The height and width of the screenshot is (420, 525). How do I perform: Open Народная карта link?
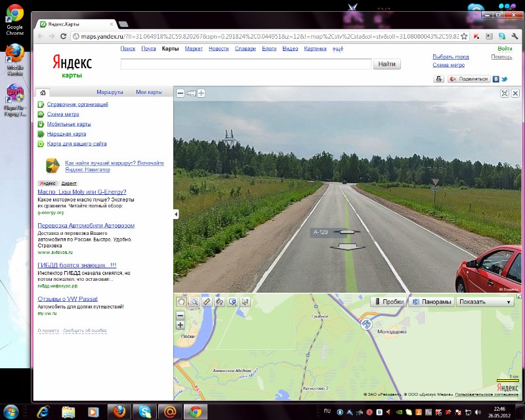click(x=66, y=134)
